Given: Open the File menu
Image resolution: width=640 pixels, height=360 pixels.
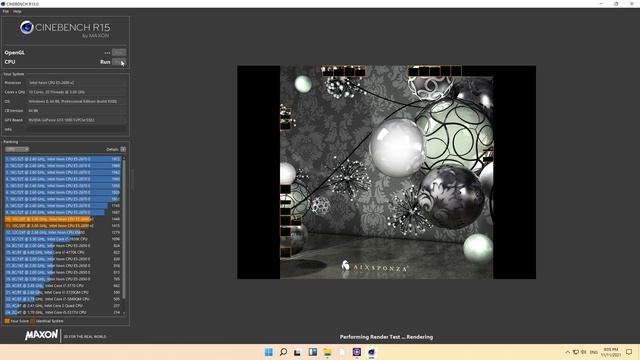Looking at the screenshot, I should tap(5, 11).
